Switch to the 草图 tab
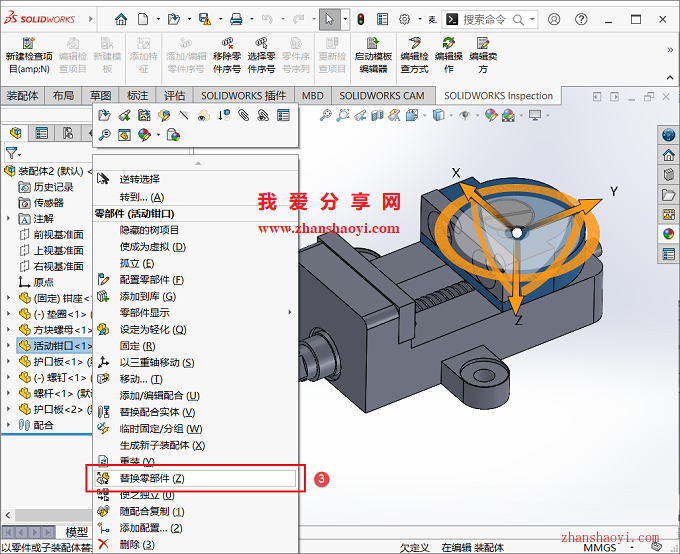The image size is (680, 554). coord(101,95)
